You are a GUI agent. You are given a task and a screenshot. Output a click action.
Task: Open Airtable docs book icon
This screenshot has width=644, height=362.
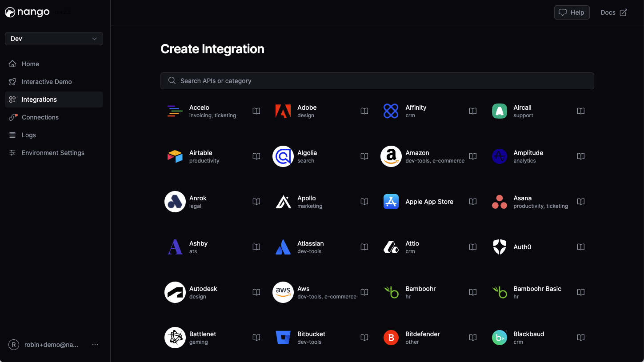click(x=256, y=156)
